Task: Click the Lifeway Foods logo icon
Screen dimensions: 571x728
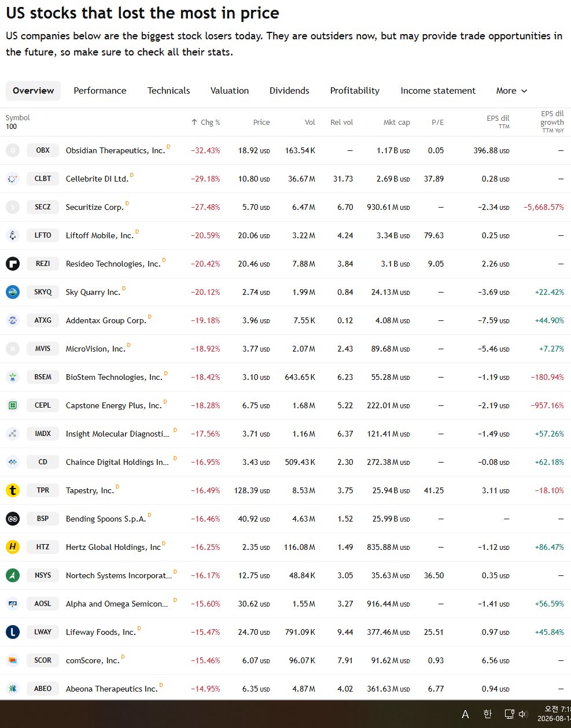Action: pyautogui.click(x=13, y=632)
